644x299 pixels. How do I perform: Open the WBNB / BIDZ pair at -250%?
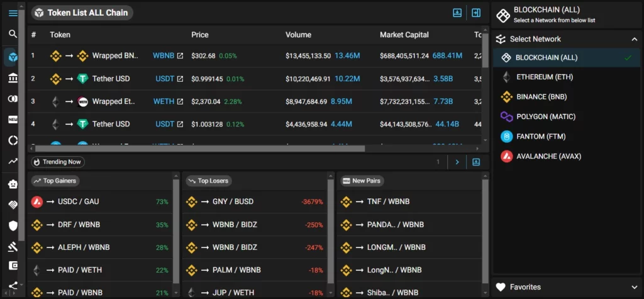coord(255,225)
